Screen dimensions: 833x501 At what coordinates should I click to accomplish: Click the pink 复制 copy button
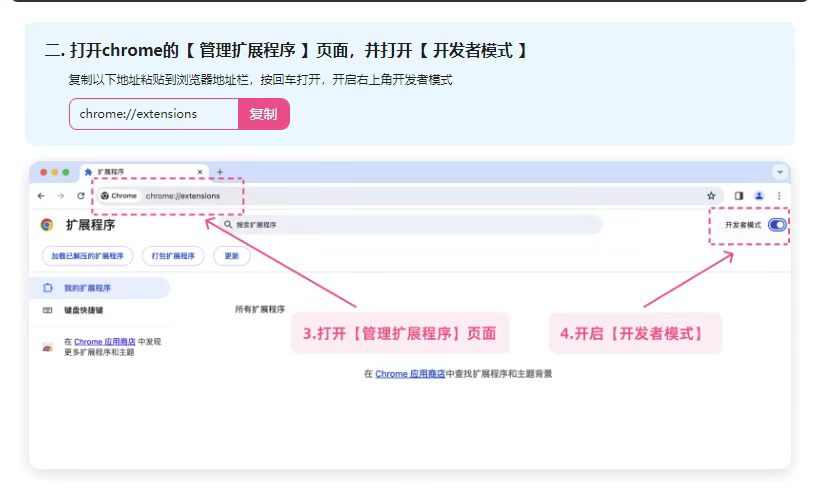(264, 114)
